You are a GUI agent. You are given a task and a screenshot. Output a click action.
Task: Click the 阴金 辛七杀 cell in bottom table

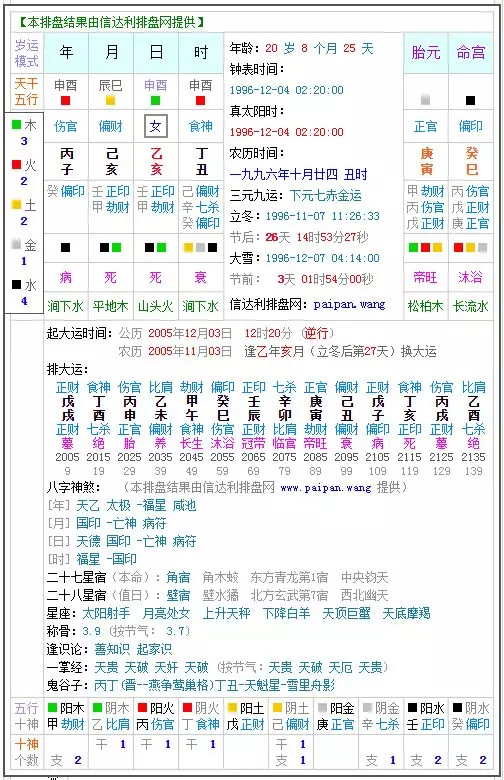coord(381,716)
